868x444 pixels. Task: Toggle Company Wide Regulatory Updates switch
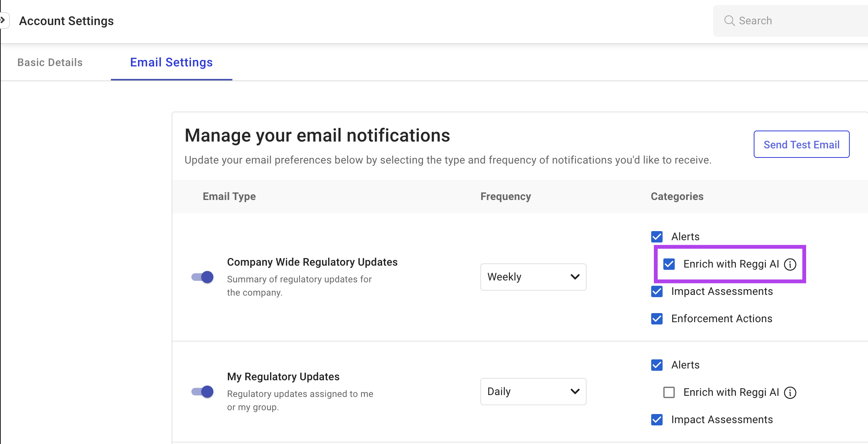coord(202,277)
